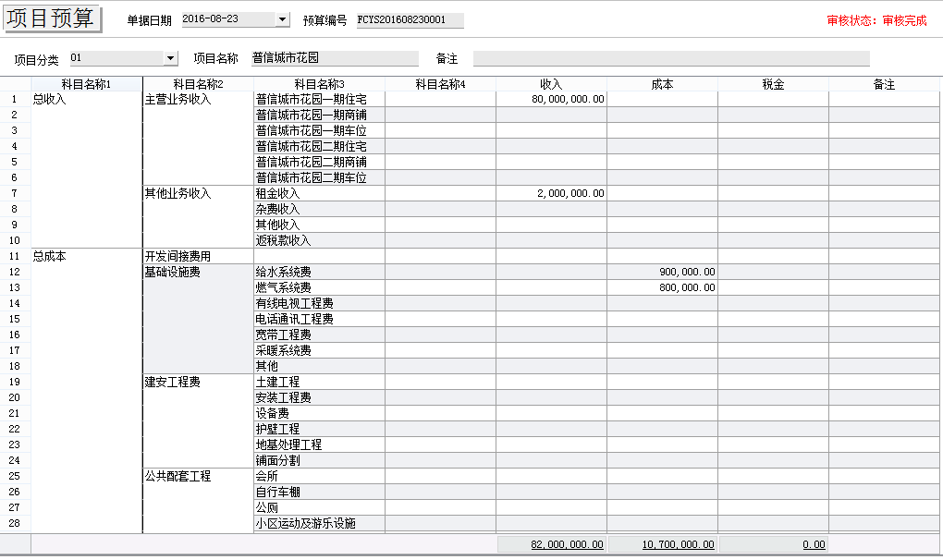Click the 82,000,000.00 income total

click(552, 544)
